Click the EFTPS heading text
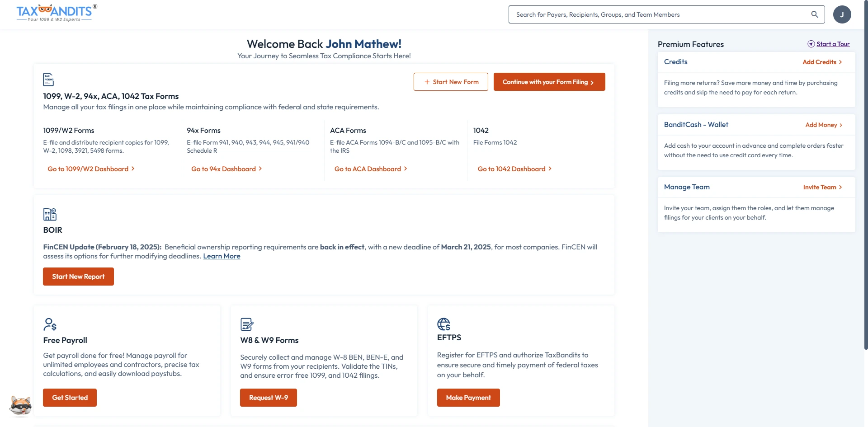 coord(449,338)
